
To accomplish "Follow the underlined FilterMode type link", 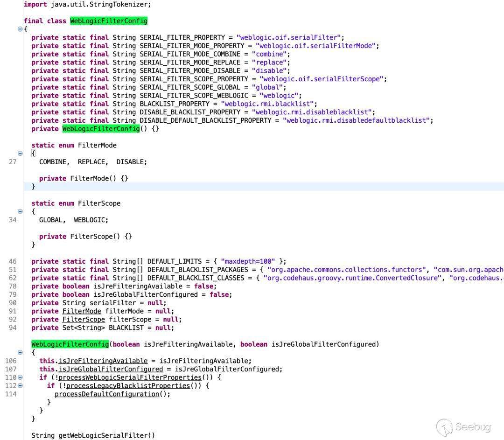I will pos(82,311).
